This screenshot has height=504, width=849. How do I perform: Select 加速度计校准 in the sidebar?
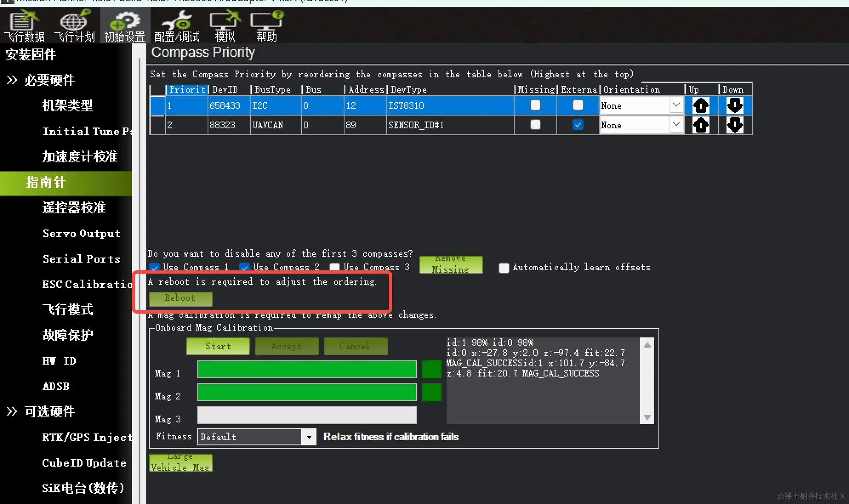(x=80, y=157)
